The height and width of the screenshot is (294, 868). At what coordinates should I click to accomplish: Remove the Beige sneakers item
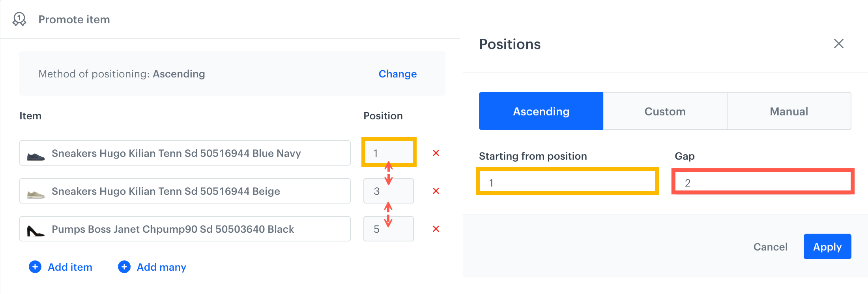tap(436, 191)
